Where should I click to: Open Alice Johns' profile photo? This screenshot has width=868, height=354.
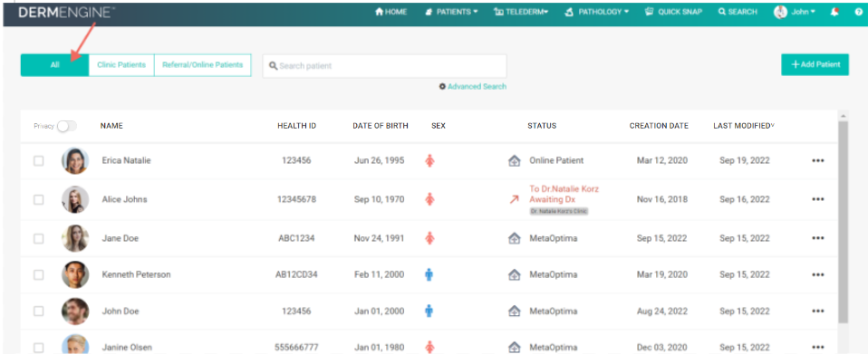pos(75,200)
